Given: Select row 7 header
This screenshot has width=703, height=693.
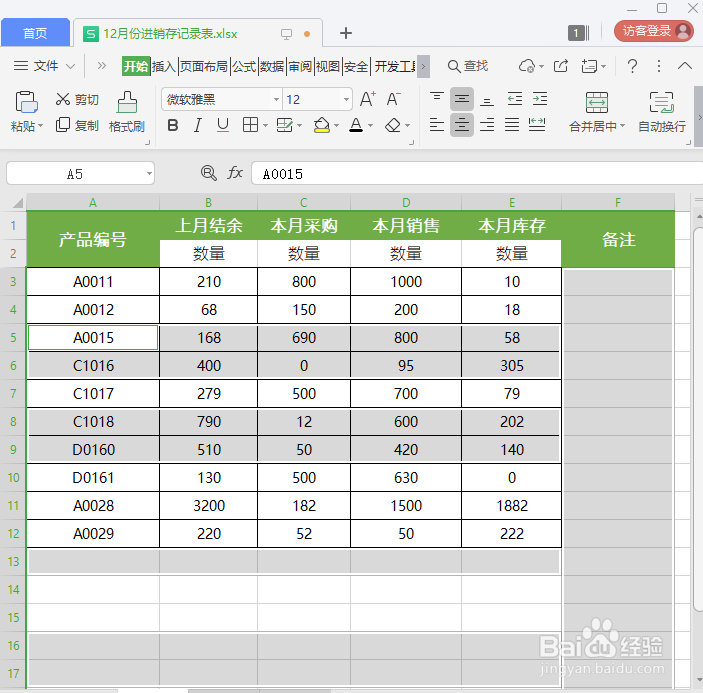Looking at the screenshot, I should (x=13, y=394).
